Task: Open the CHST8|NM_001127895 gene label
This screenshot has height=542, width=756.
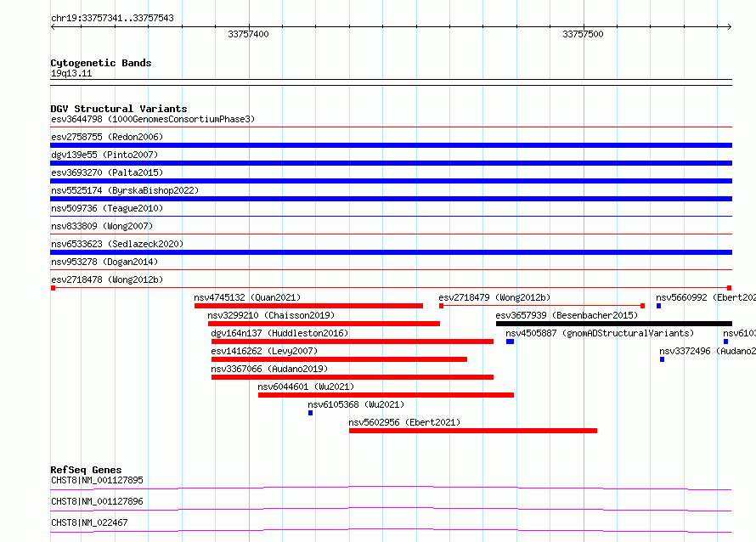Action: tap(97, 480)
